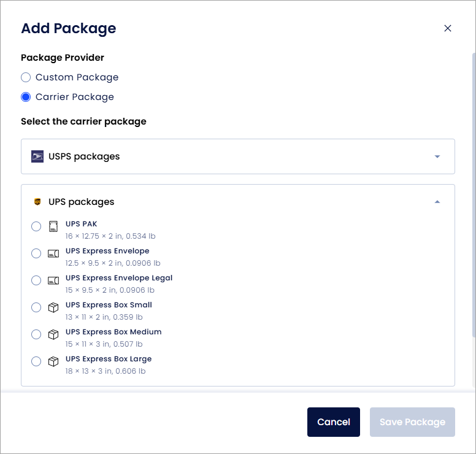Choose the UPS PAK radio button

pyautogui.click(x=36, y=226)
